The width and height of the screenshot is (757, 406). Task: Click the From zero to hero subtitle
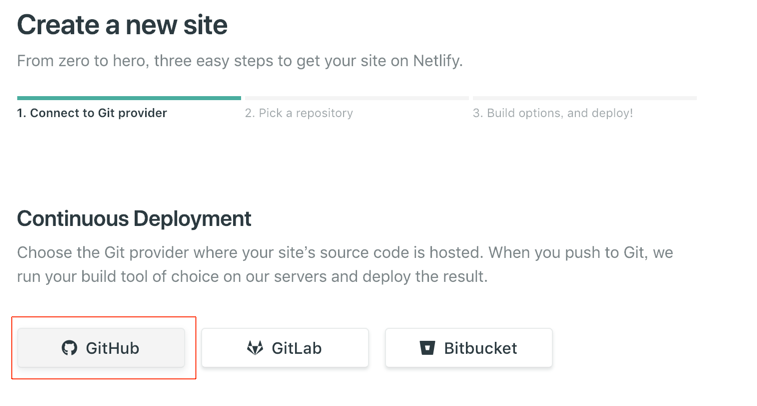coord(239,61)
